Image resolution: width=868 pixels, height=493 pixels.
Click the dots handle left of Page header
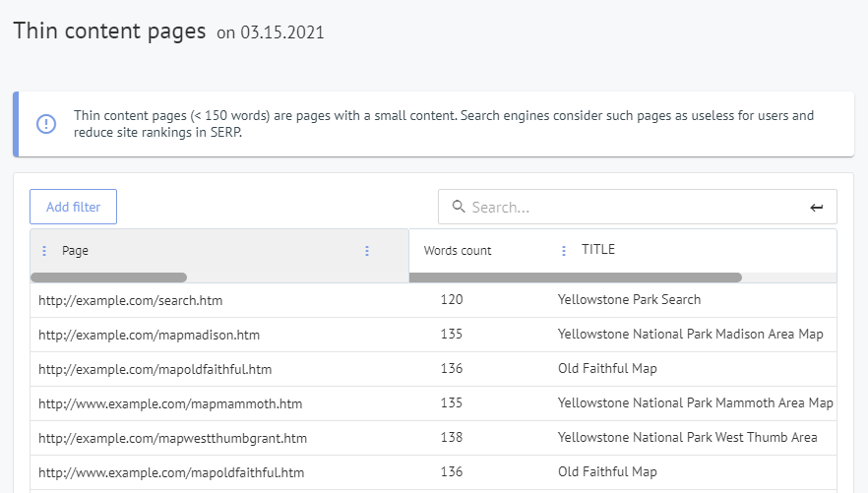(x=44, y=251)
